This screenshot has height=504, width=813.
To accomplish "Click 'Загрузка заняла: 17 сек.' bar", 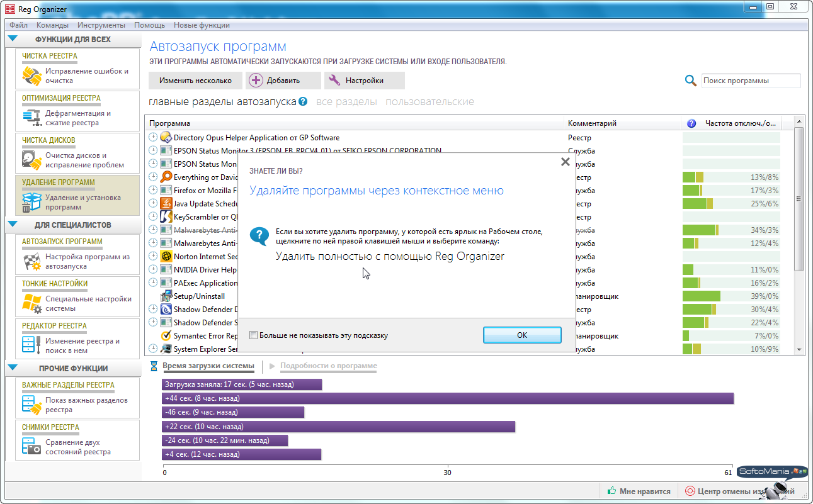I will [x=242, y=384].
